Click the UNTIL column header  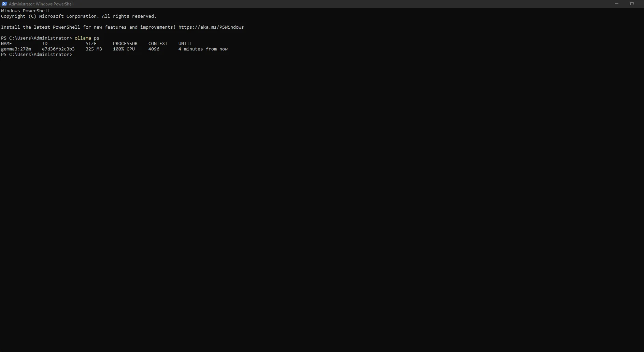pos(185,44)
